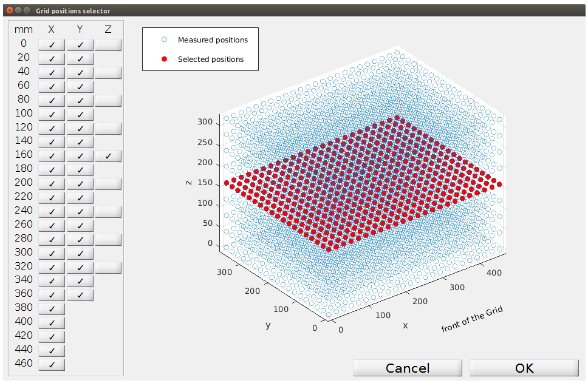The height and width of the screenshot is (383, 588).
Task: Toggle X selection for 460 mm
Action: (x=52, y=365)
